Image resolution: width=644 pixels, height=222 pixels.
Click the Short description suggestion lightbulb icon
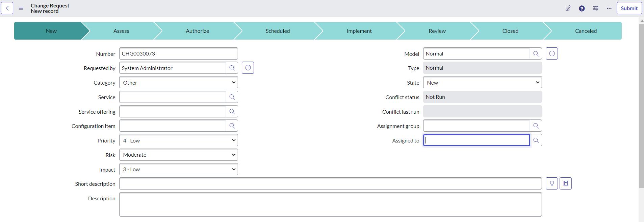point(551,183)
